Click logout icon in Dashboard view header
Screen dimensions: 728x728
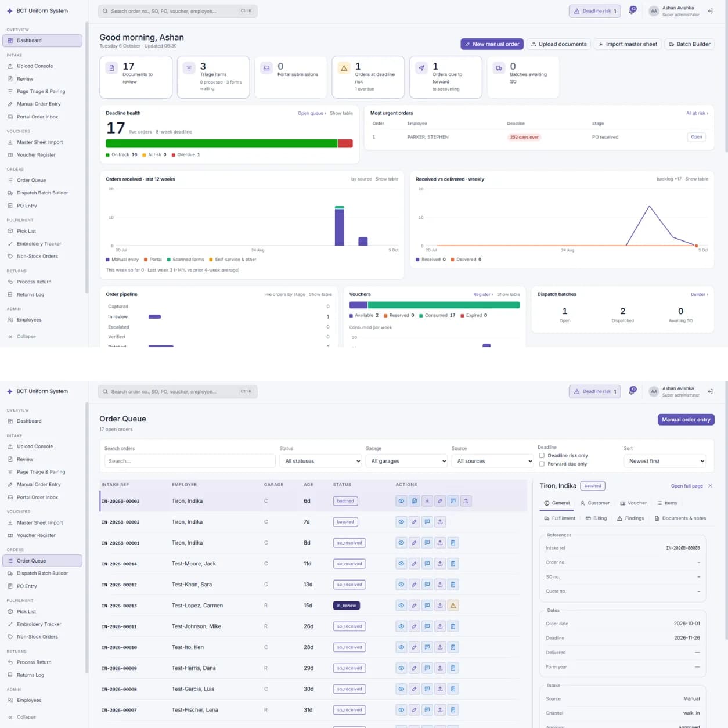click(x=710, y=11)
